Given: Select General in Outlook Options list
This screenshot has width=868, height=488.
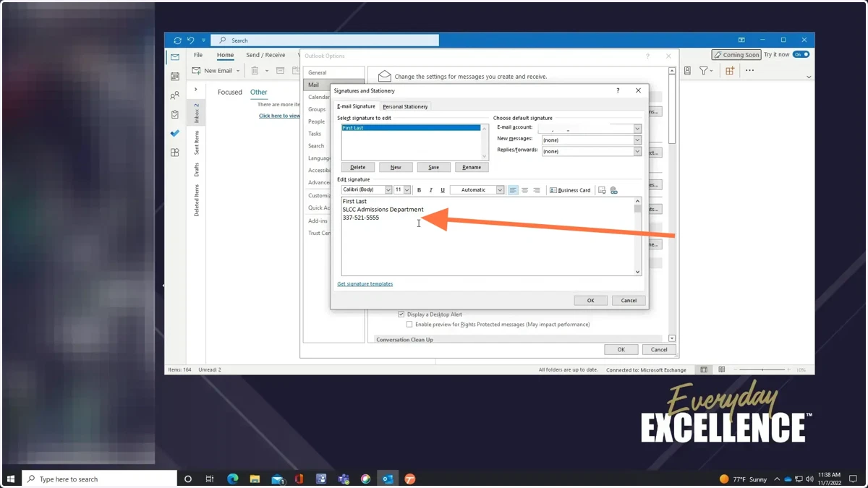Looking at the screenshot, I should 318,73.
